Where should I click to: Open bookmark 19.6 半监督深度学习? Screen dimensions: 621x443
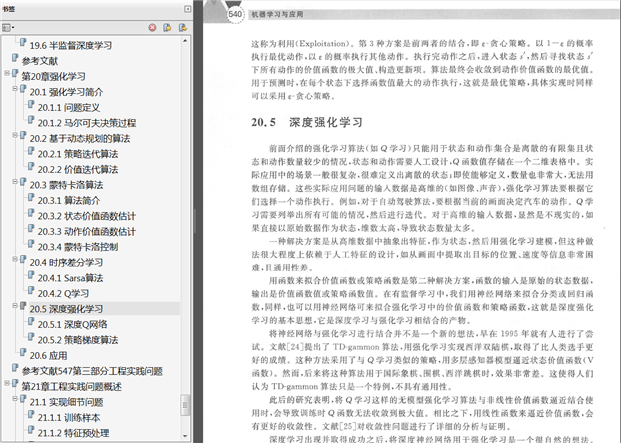point(70,46)
